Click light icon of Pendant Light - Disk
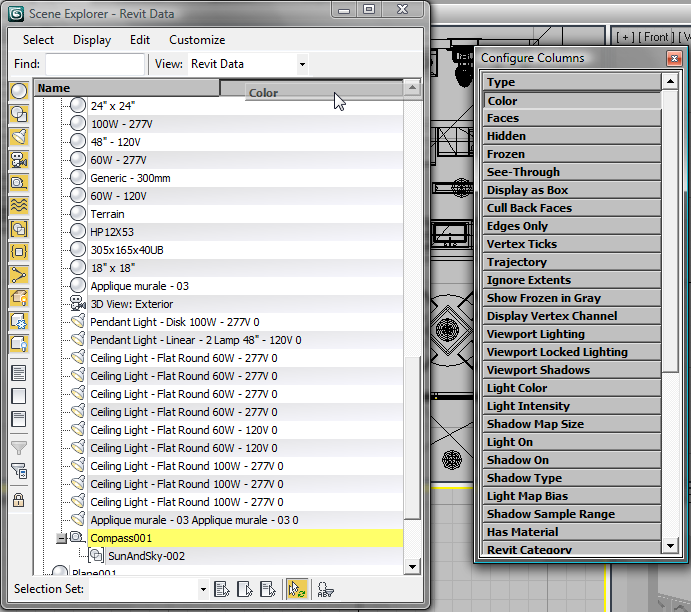The height and width of the screenshot is (612, 691). pyautogui.click(x=78, y=321)
